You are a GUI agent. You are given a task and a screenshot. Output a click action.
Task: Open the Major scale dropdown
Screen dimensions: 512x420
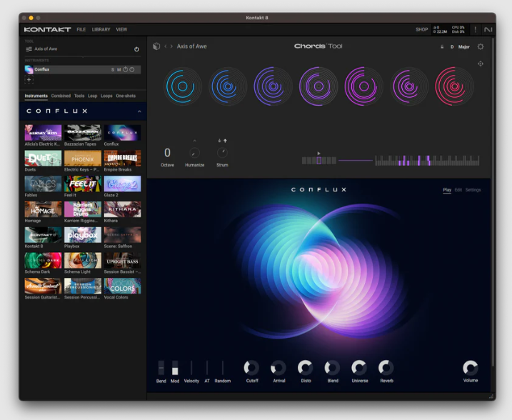463,47
